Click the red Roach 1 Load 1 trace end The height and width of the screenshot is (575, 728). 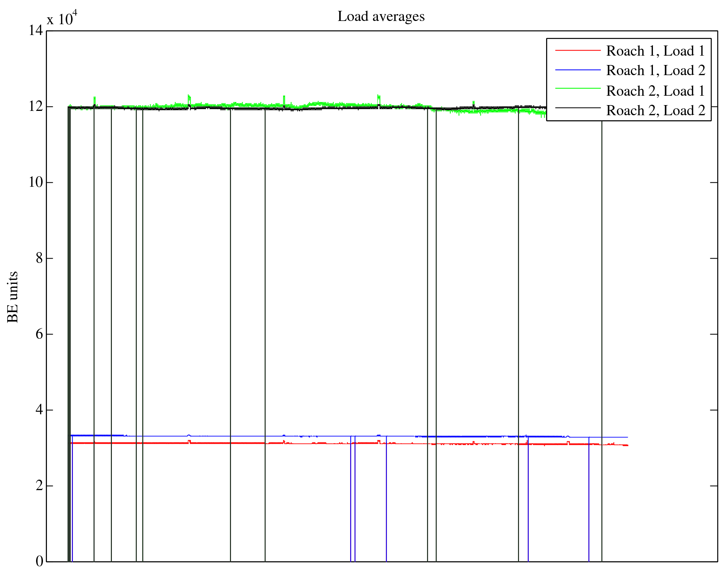[x=627, y=445]
